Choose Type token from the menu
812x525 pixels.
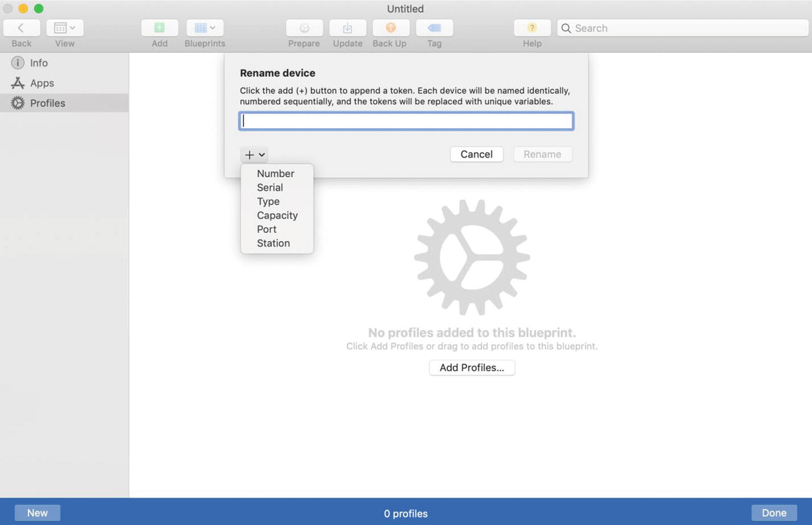pyautogui.click(x=277, y=202)
